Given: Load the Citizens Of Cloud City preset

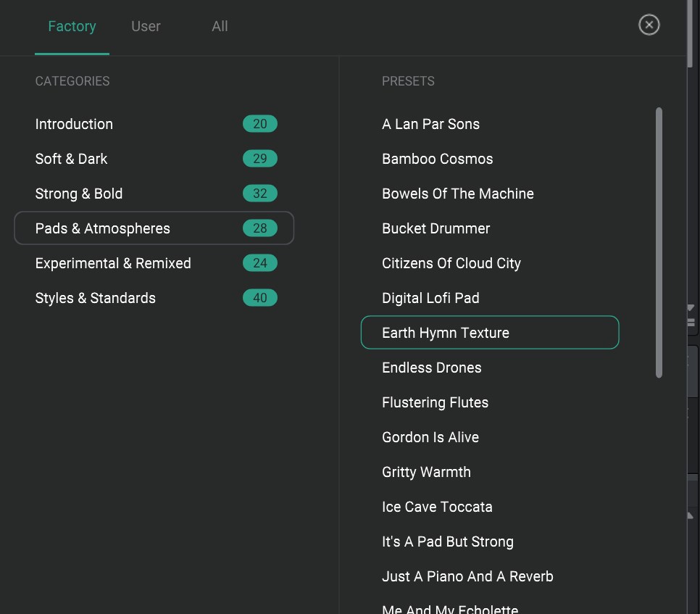Looking at the screenshot, I should 451,263.
